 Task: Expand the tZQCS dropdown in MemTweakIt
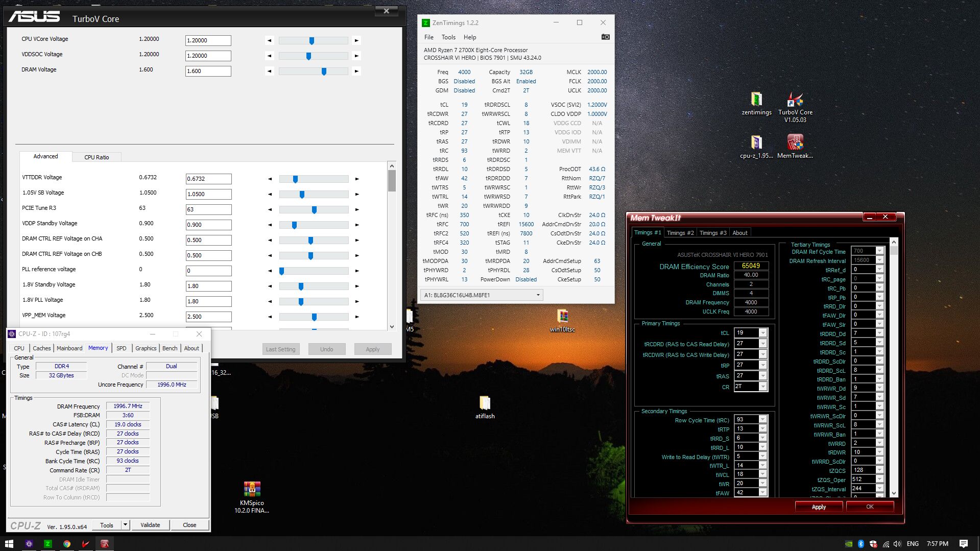click(879, 470)
